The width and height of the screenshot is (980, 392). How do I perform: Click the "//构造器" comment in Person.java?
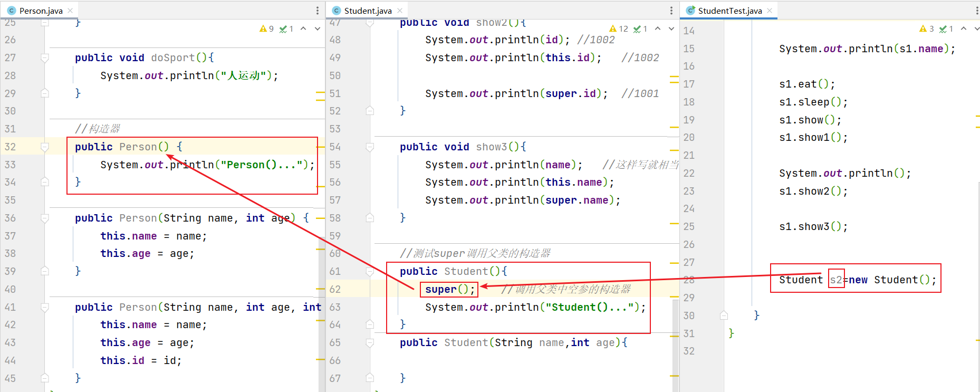(98, 129)
